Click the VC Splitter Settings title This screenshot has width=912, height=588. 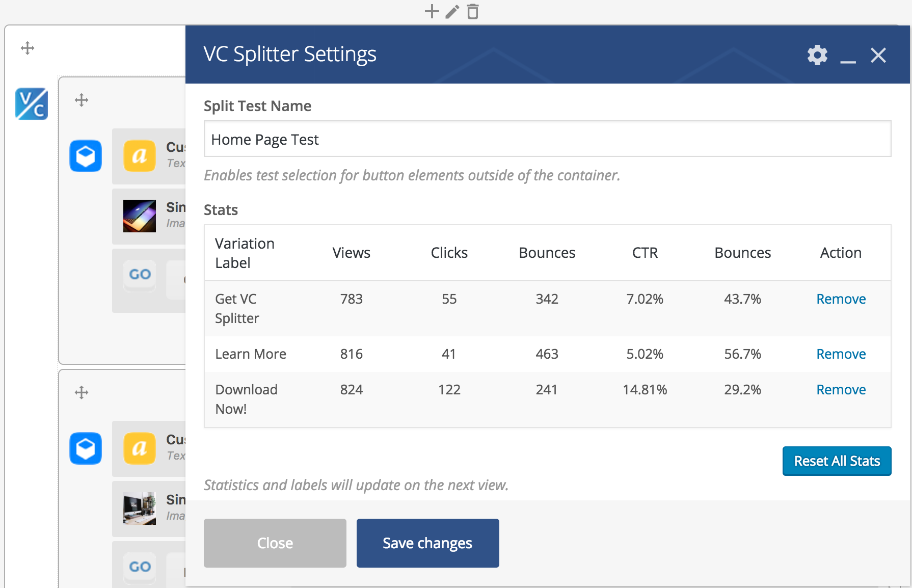[x=290, y=54]
